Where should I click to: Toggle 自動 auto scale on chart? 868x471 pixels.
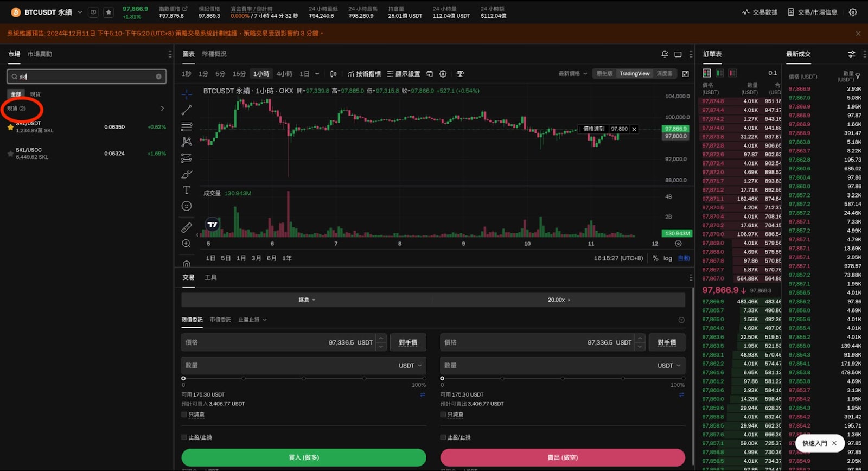coord(684,258)
